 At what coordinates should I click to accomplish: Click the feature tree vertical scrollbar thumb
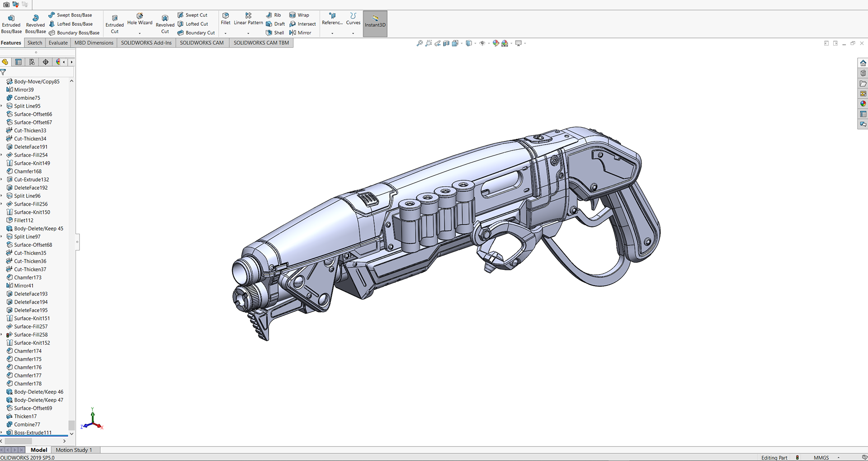[x=71, y=425]
